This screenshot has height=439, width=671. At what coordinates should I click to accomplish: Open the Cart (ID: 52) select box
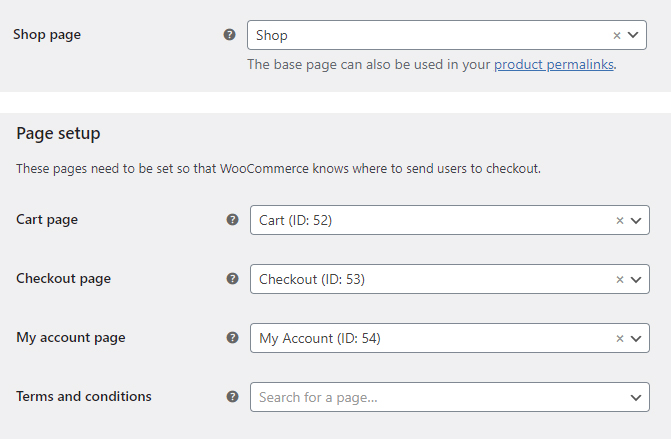[x=450, y=220]
